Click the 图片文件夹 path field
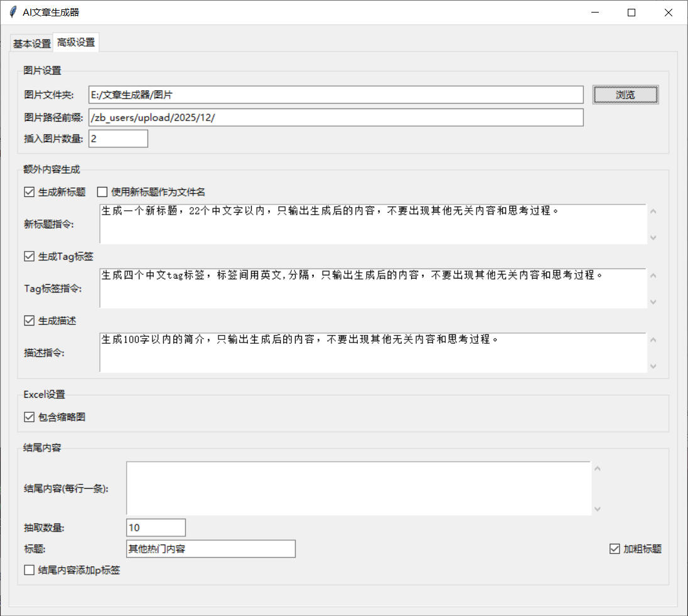The image size is (688, 616). tap(336, 95)
